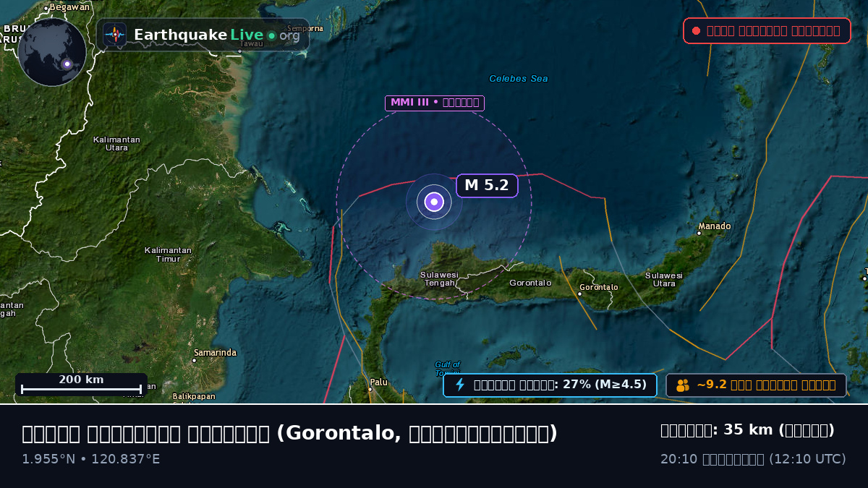The image size is (868, 488).
Task: Click the coordinates 1.955°N 120.837°E text
Action: coord(91,459)
